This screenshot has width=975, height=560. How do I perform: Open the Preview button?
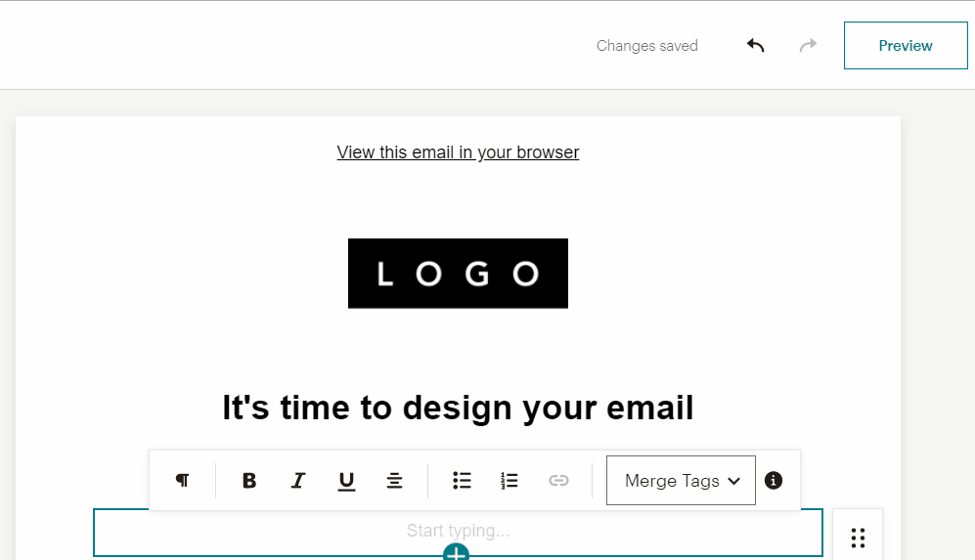tap(906, 45)
